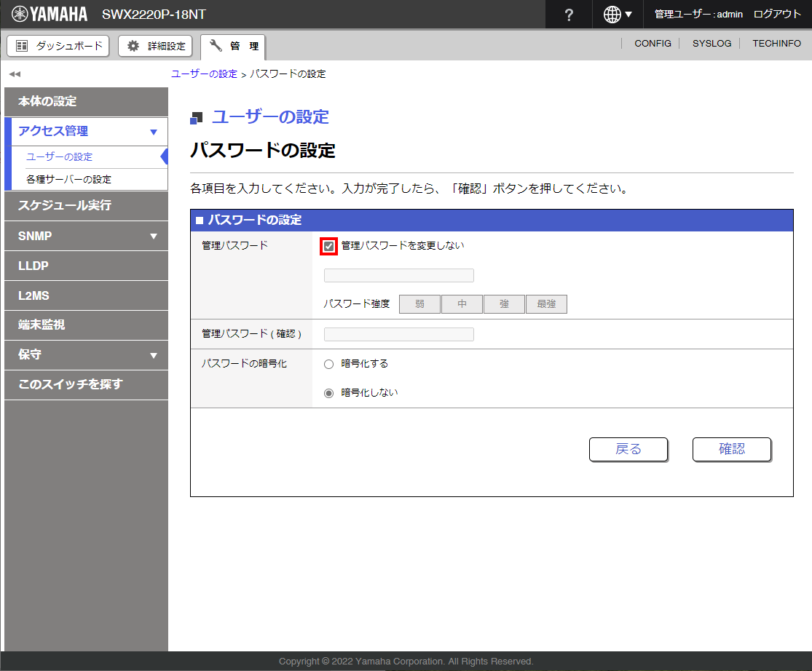Viewport: 812px width, 671px height.
Task: Toggle 'Do not change admin password' checkbox
Action: tap(328, 246)
